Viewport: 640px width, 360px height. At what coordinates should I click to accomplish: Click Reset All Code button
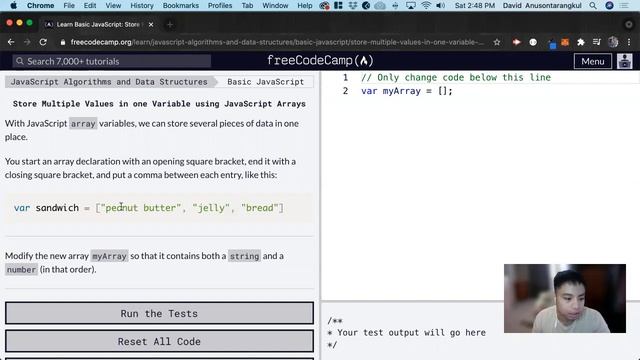(159, 341)
